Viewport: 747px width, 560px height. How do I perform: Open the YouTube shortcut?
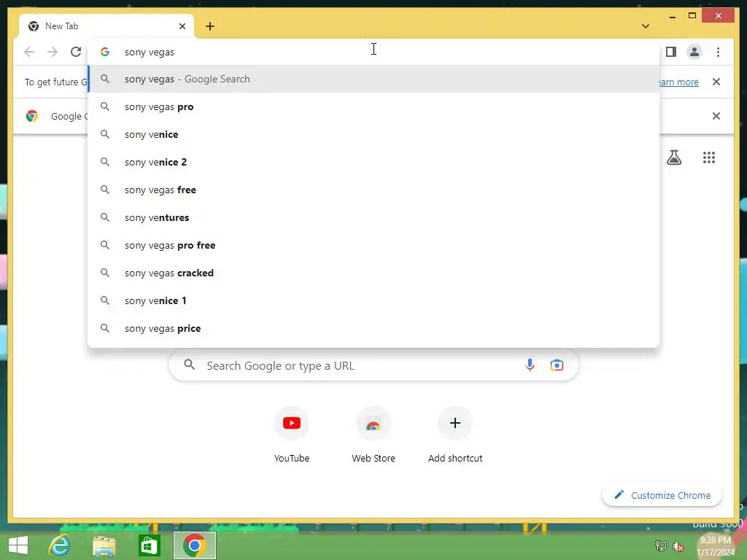pyautogui.click(x=292, y=435)
